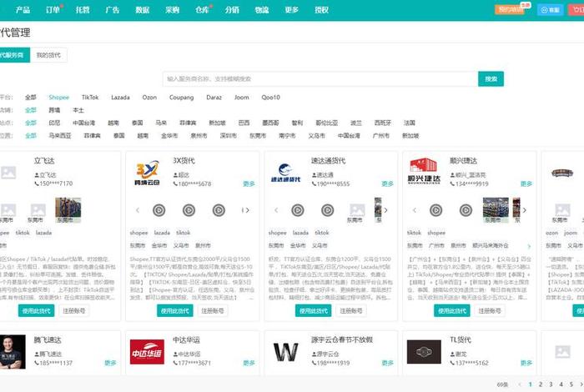This screenshot has width=584, height=392.
Task: Go to results page 3
Action: point(551,384)
